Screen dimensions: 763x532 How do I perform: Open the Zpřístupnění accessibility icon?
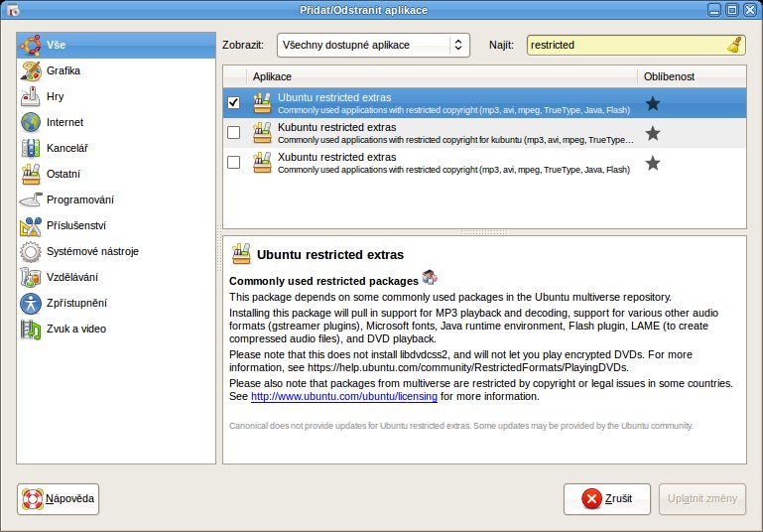pos(31,304)
